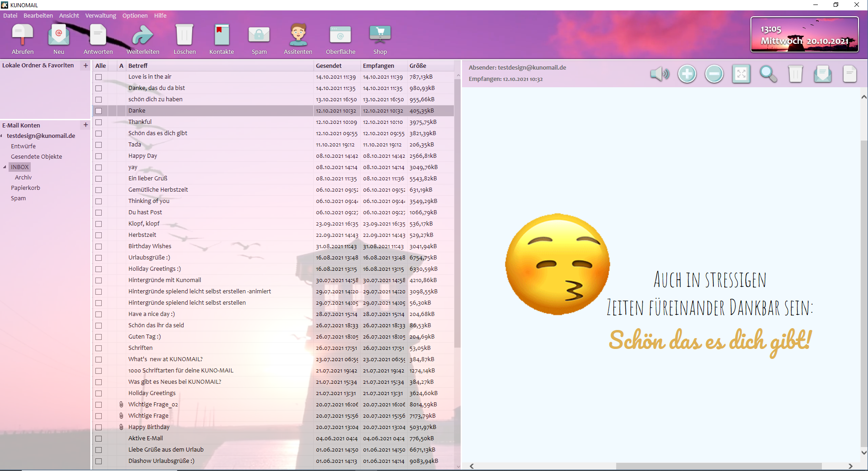This screenshot has height=471, width=868.
Task: Select the Archiv subfolder
Action: (23, 177)
